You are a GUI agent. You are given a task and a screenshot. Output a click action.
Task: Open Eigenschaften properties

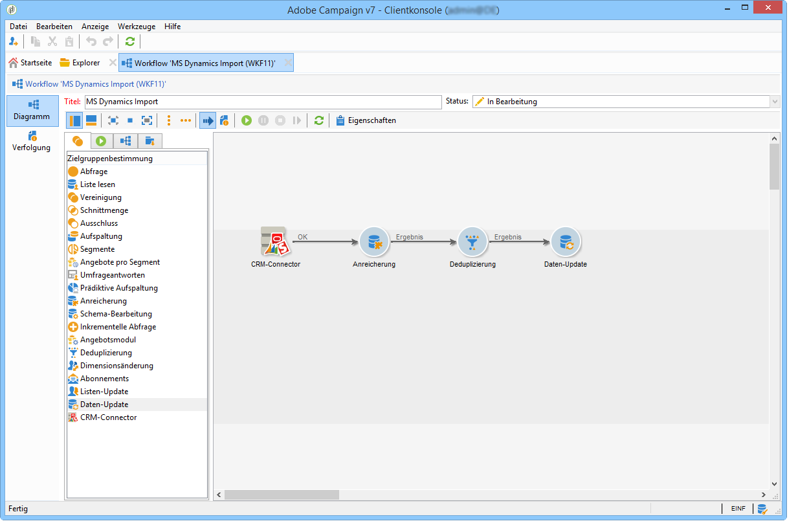pos(366,120)
